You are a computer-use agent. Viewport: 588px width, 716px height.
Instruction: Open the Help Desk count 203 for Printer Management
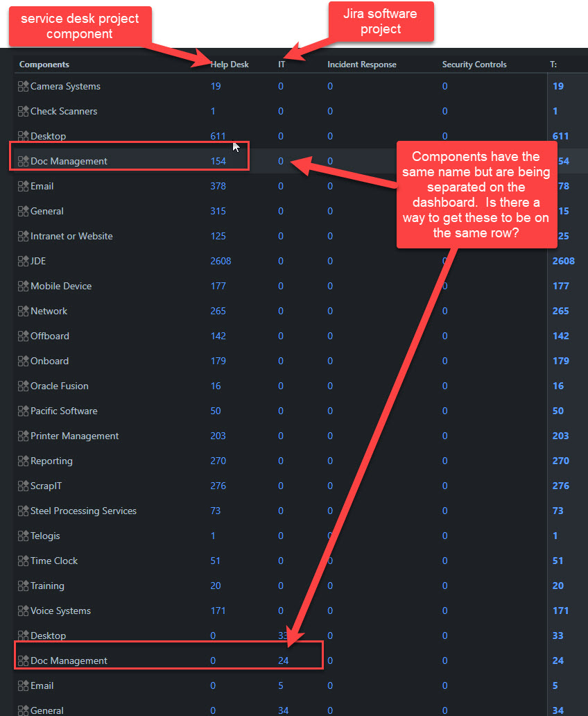pos(218,436)
